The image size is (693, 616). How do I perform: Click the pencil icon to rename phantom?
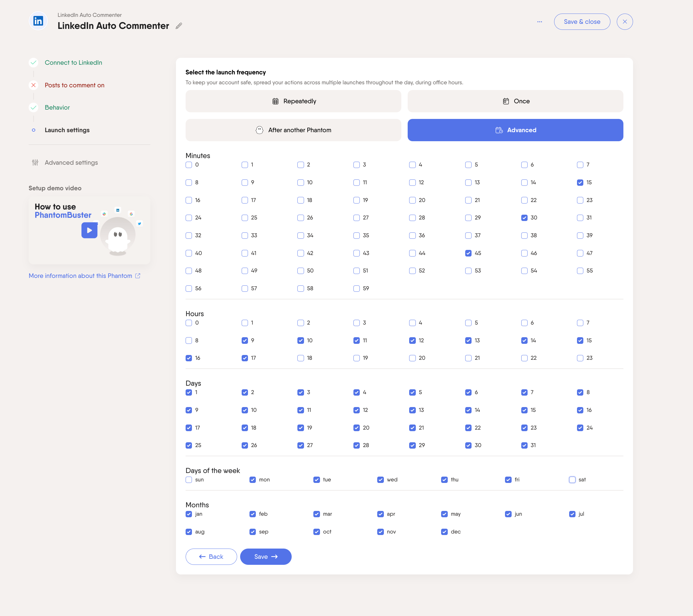tap(179, 26)
